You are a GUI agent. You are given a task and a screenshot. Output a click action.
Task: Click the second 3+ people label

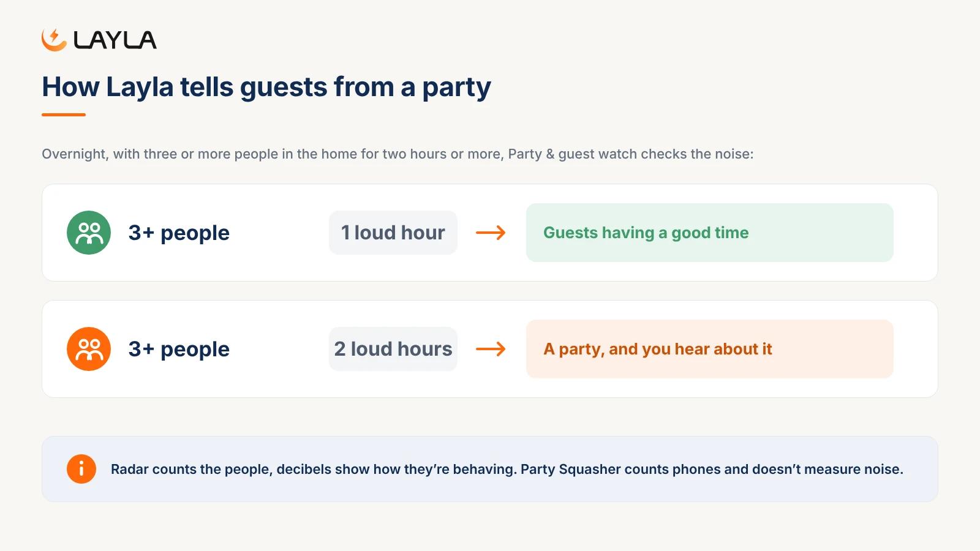[179, 349]
